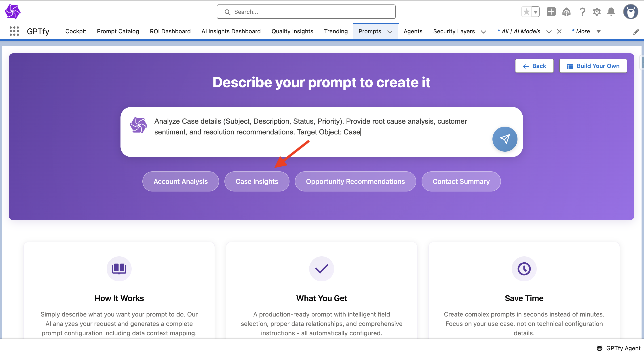Image resolution: width=644 pixels, height=357 pixels.
Task: Open the user profile avatar
Action: point(631,12)
